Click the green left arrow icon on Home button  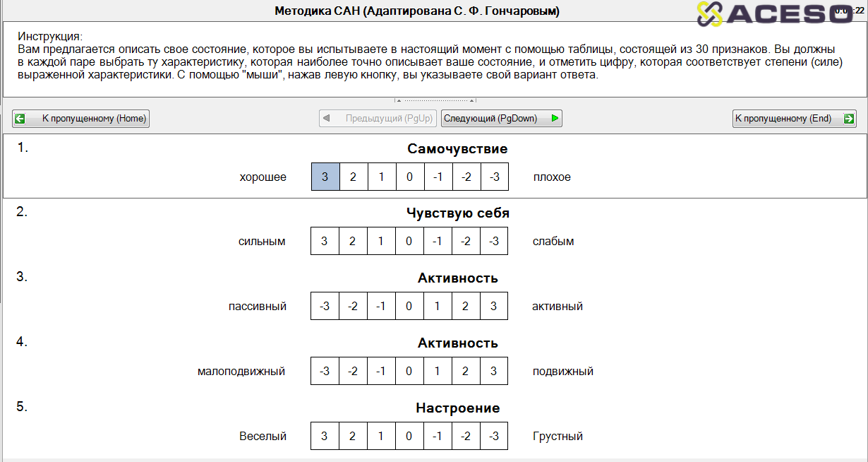pos(20,119)
